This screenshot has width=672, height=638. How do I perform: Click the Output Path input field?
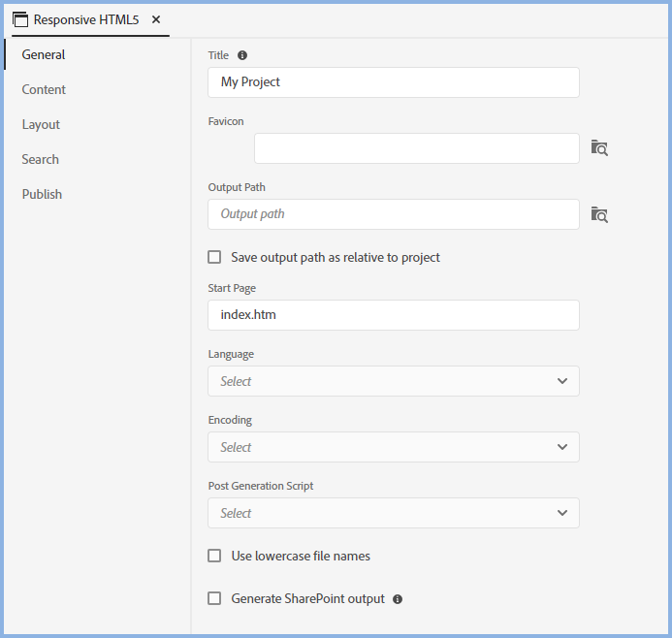393,214
